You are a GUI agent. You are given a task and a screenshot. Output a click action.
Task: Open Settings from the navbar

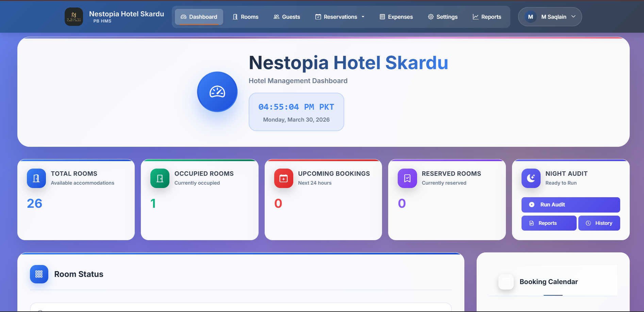point(443,17)
